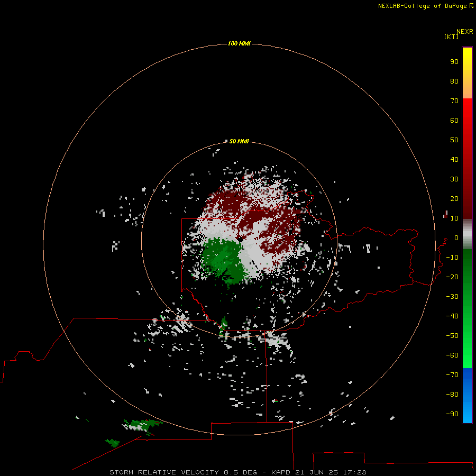The width and height of the screenshot is (476, 476).
Task: Click the -50 value on the velocity scale
Action: 452,336
